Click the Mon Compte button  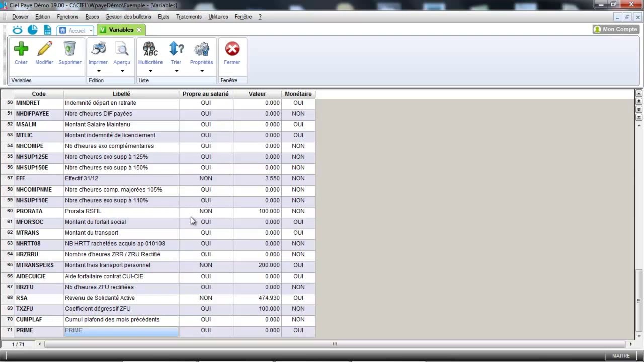(615, 29)
